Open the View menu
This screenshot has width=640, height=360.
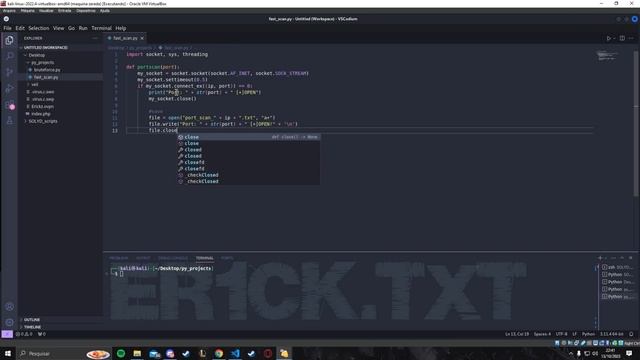pos(58,28)
